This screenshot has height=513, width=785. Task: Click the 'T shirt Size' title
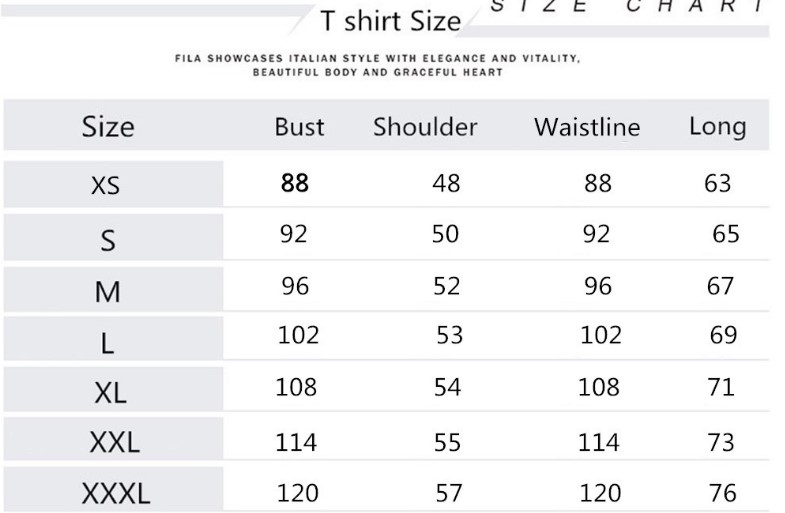390,22
